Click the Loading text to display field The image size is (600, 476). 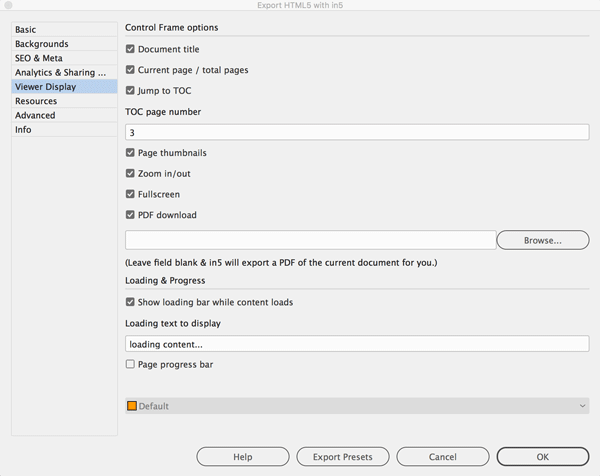click(x=357, y=344)
